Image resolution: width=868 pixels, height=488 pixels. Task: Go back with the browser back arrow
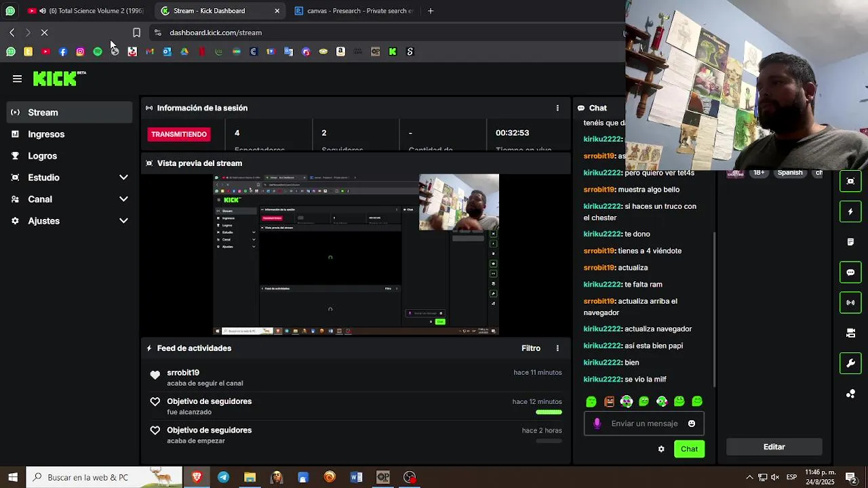[12, 33]
